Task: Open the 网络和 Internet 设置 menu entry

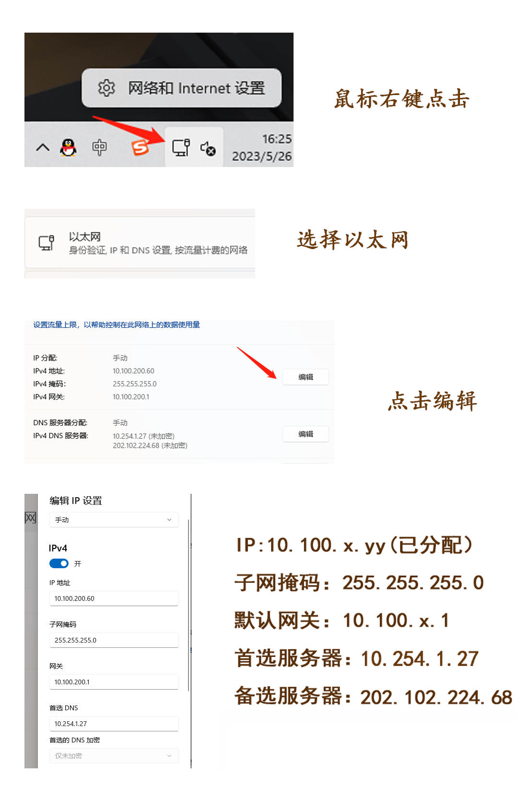Action: [x=181, y=88]
